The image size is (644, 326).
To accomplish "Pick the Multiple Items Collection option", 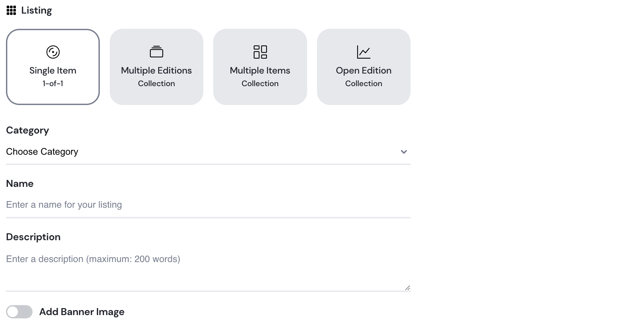I will 260,67.
